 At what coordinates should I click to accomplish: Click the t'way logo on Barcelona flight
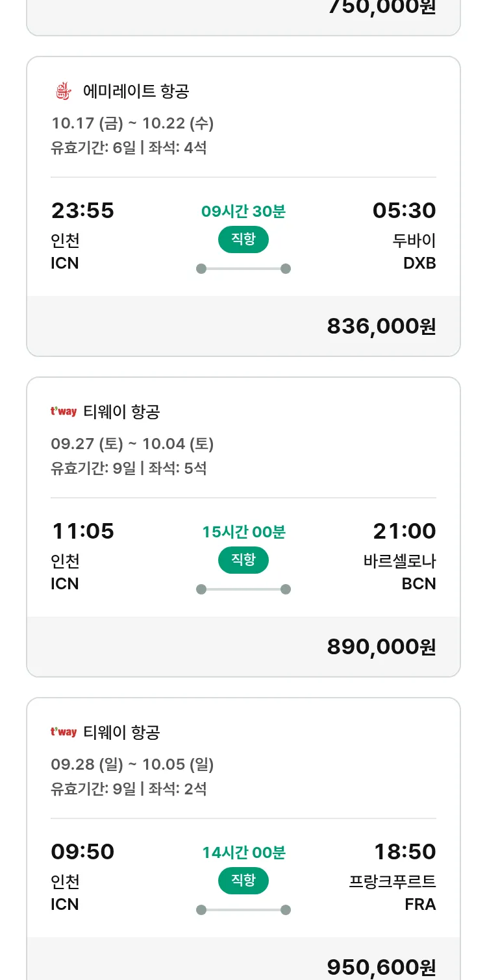[x=64, y=411]
